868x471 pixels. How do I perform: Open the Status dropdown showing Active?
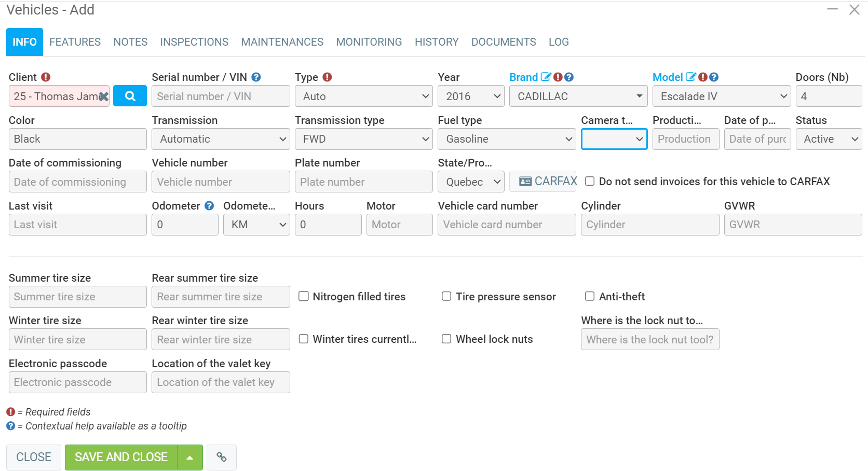[x=829, y=139]
